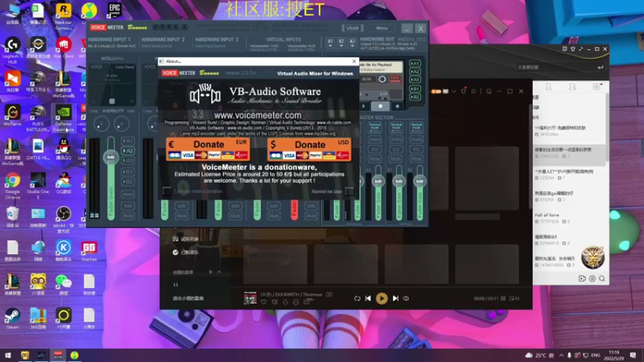Click the Donate EUR button
Viewport: 644px width, 362px height.
pos(208,149)
